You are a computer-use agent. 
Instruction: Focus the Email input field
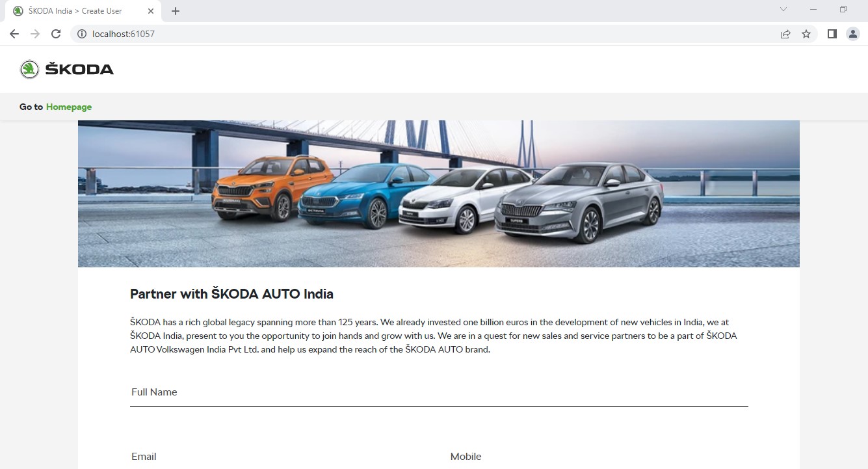pos(280,457)
